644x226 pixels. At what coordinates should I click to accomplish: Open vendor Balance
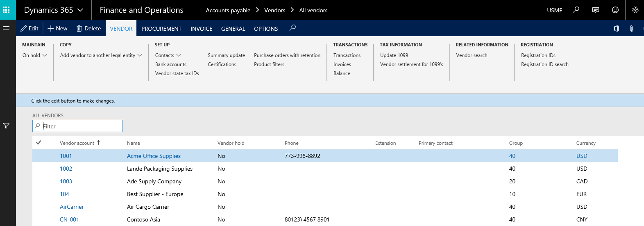(x=342, y=73)
